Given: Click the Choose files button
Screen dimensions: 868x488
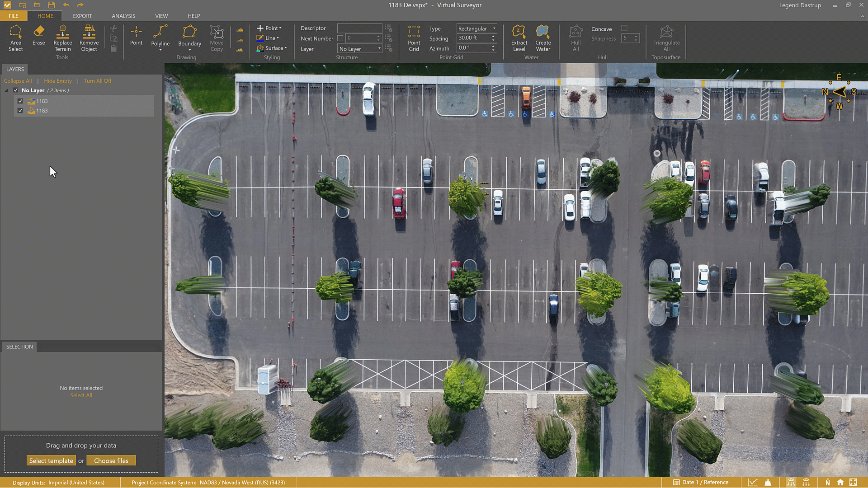Looking at the screenshot, I should click(x=111, y=461).
